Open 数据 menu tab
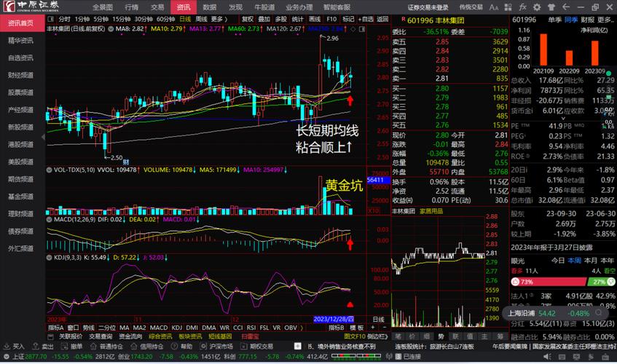 click(209, 7)
